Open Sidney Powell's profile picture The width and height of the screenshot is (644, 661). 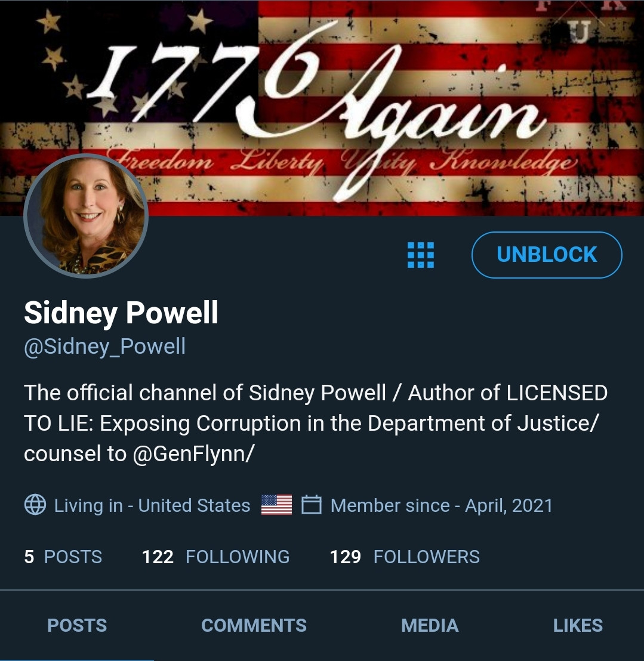[86, 216]
